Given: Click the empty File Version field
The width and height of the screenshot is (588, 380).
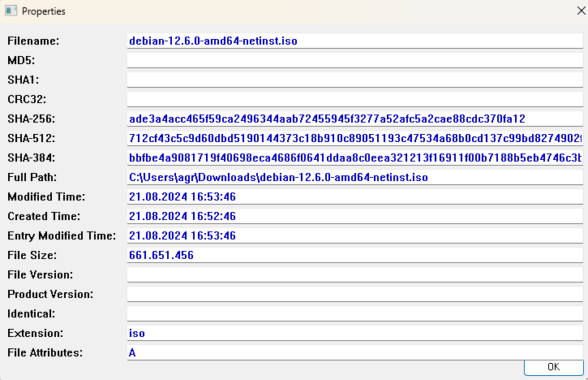Looking at the screenshot, I should [354, 275].
